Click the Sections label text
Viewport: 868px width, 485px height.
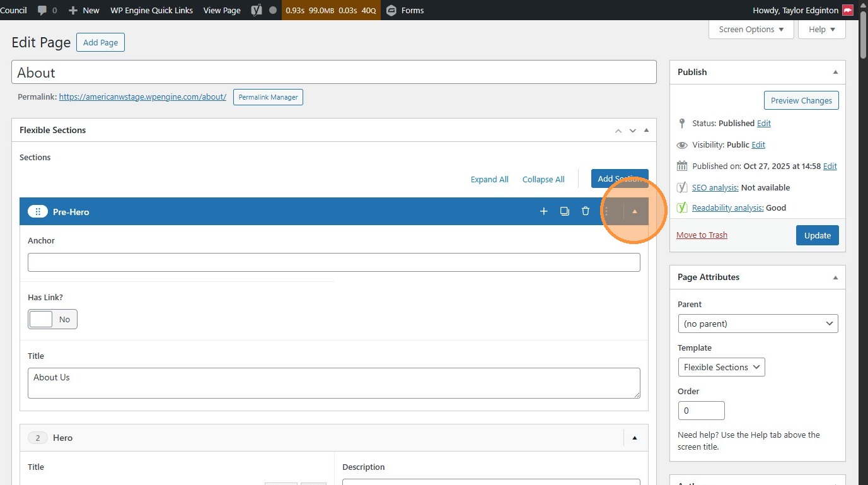(x=35, y=157)
